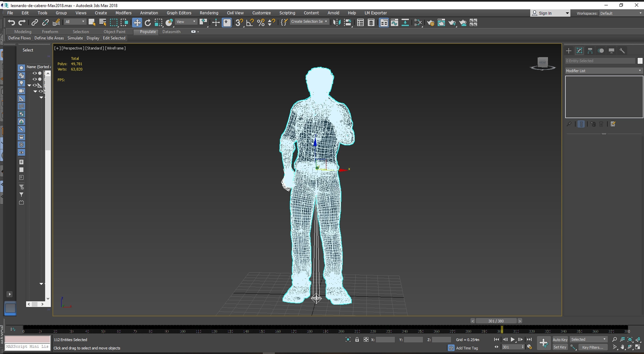Screen dimensions: 644x354
Task: Click the Mirror tool icon
Action: tap(337, 23)
